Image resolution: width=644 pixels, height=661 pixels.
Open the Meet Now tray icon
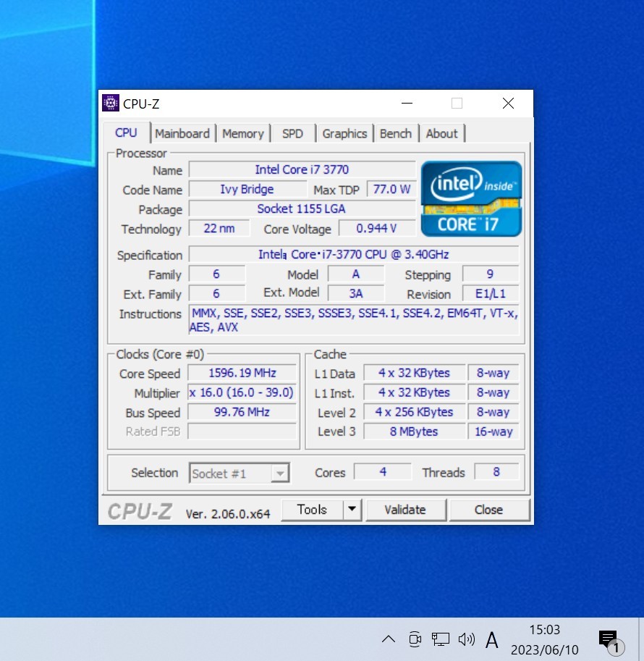pos(415,639)
